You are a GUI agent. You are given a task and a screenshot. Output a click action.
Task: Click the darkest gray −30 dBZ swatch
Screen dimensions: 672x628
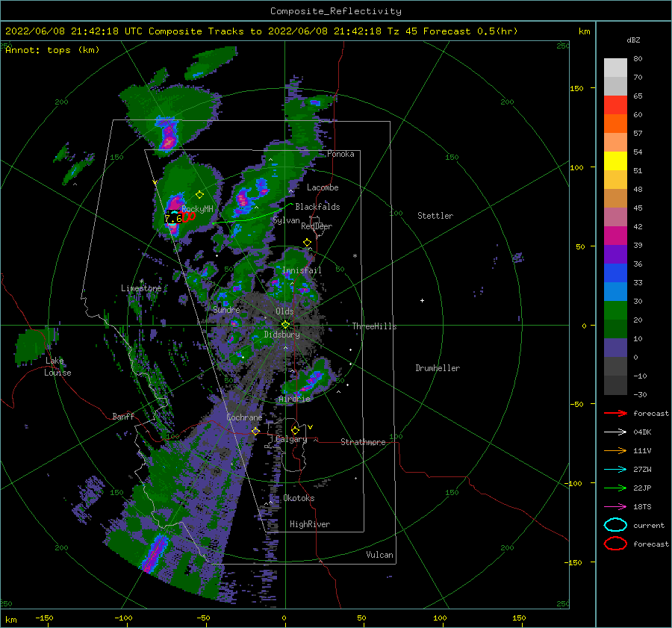coord(615,385)
